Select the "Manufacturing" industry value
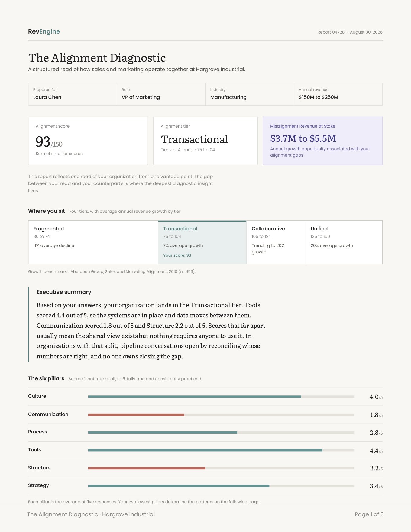The width and height of the screenshot is (411, 532). pyautogui.click(x=228, y=97)
